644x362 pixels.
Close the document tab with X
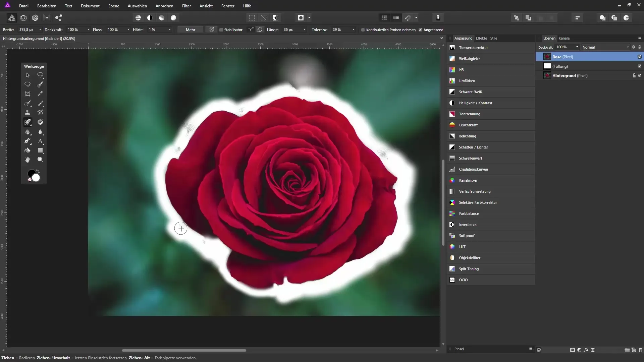click(442, 39)
